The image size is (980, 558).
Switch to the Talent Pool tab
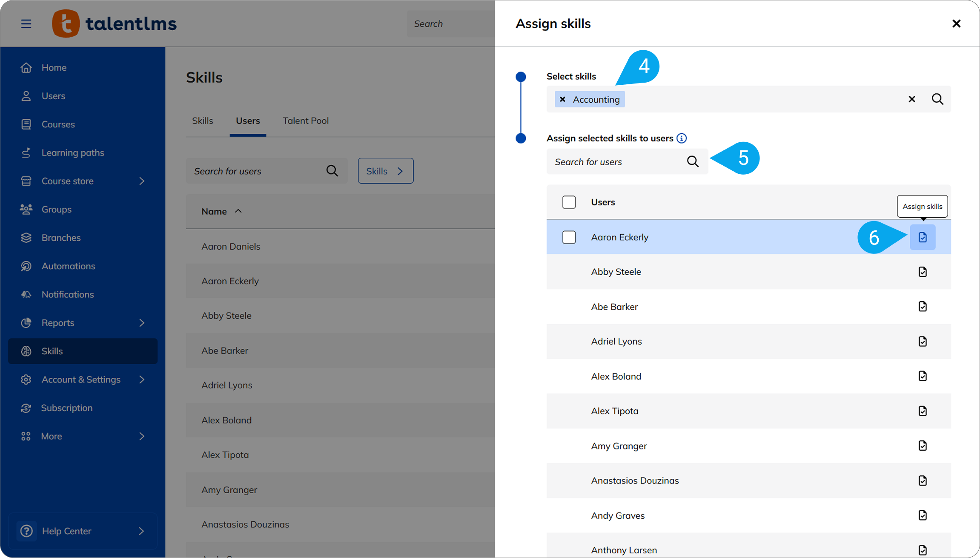pos(305,121)
